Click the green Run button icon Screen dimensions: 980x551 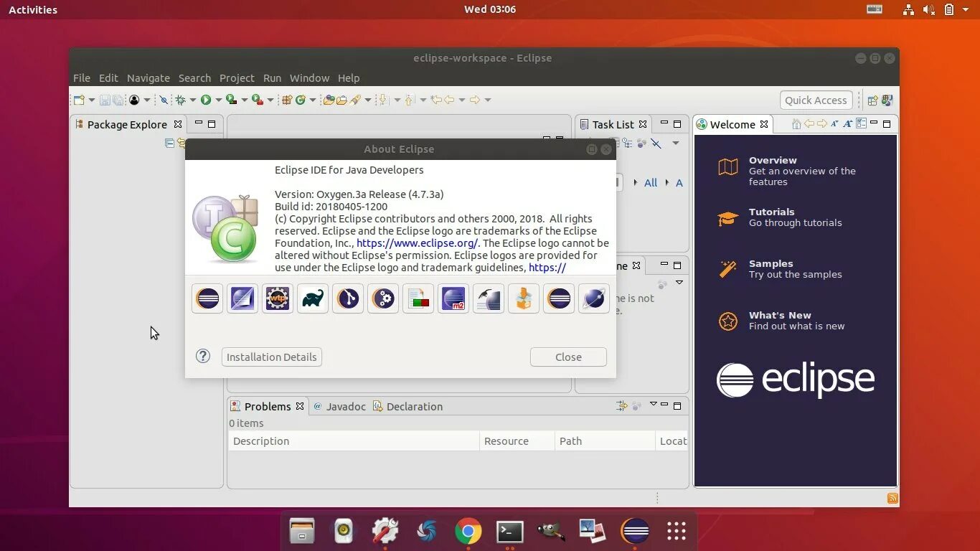point(206,100)
